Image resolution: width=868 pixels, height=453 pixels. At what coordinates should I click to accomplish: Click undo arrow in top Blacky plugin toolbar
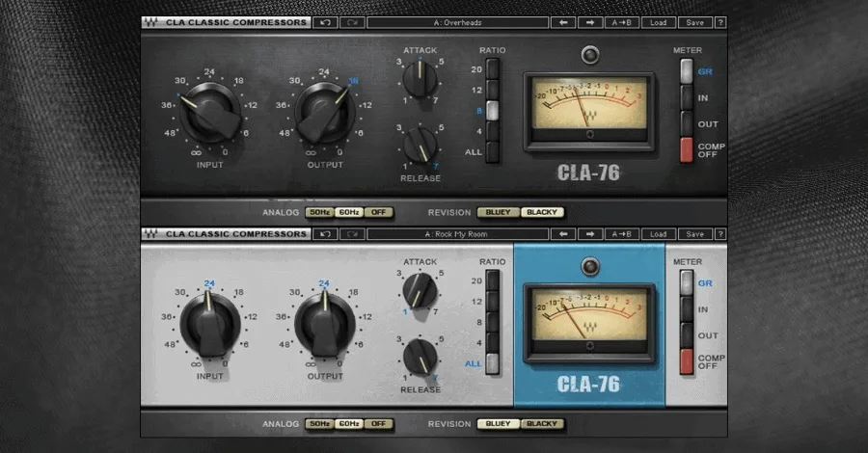click(326, 23)
